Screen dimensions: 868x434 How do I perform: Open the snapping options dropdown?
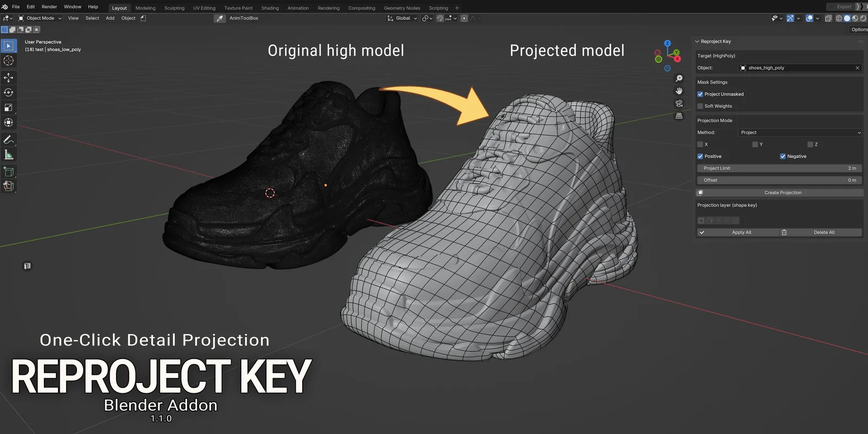(x=451, y=18)
